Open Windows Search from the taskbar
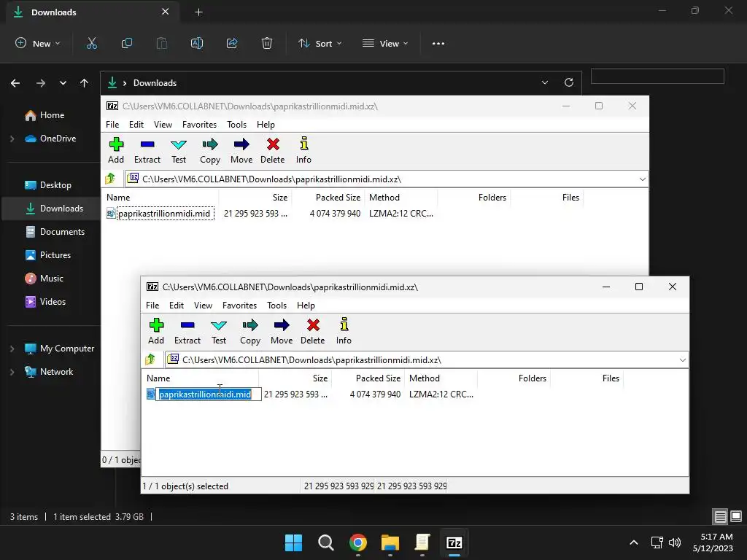 coord(326,542)
